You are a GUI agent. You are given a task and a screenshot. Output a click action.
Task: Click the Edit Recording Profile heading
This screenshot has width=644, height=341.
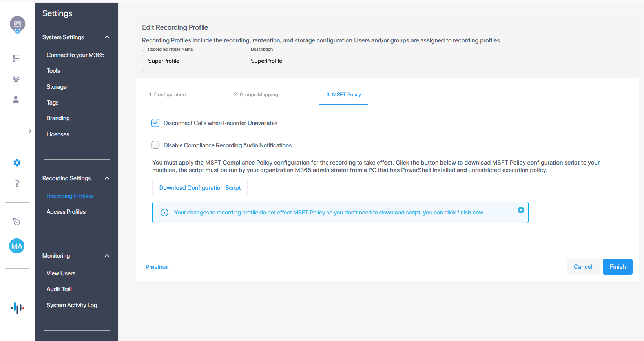[x=175, y=27]
